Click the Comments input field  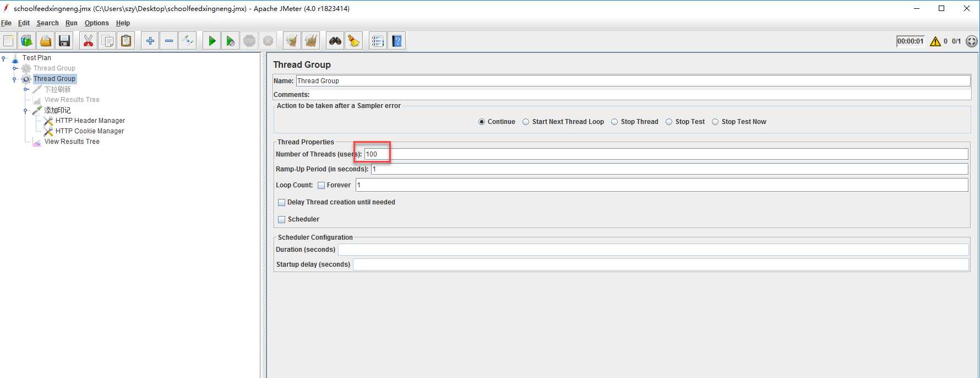641,95
